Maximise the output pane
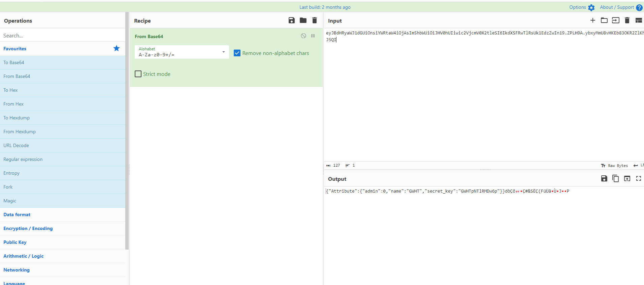The width and height of the screenshot is (644, 285). (x=639, y=179)
